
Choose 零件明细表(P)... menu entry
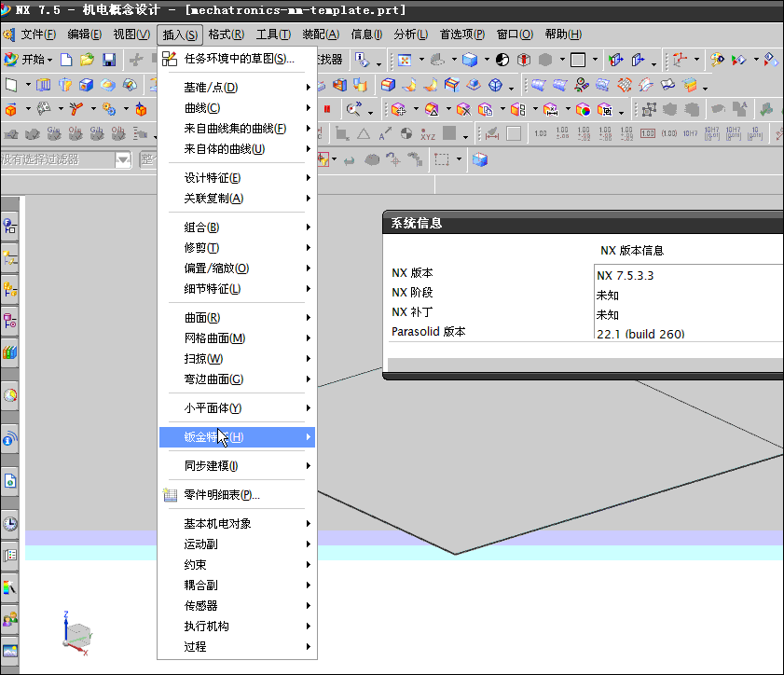[x=237, y=494]
